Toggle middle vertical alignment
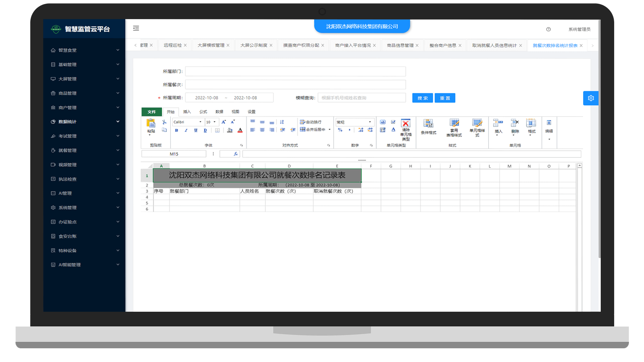Screen dimensions: 644x362 (262, 122)
